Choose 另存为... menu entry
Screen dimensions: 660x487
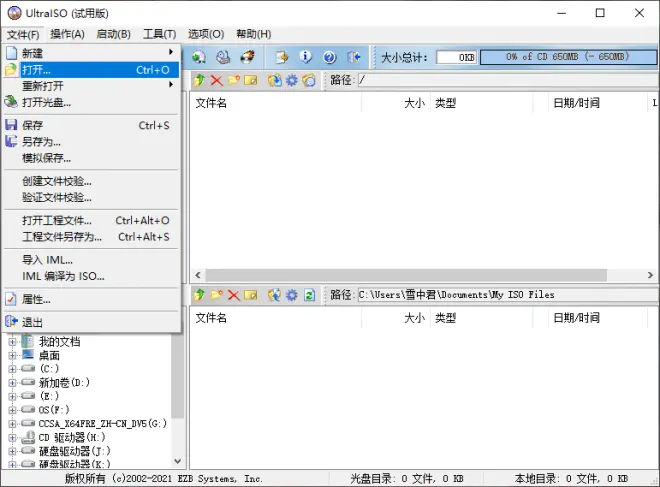pyautogui.click(x=91, y=142)
